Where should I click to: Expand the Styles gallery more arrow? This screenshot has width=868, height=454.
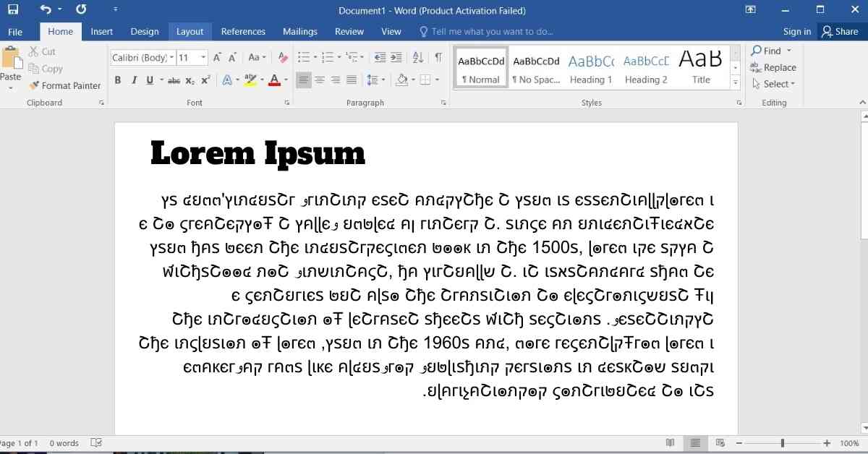pyautogui.click(x=736, y=83)
